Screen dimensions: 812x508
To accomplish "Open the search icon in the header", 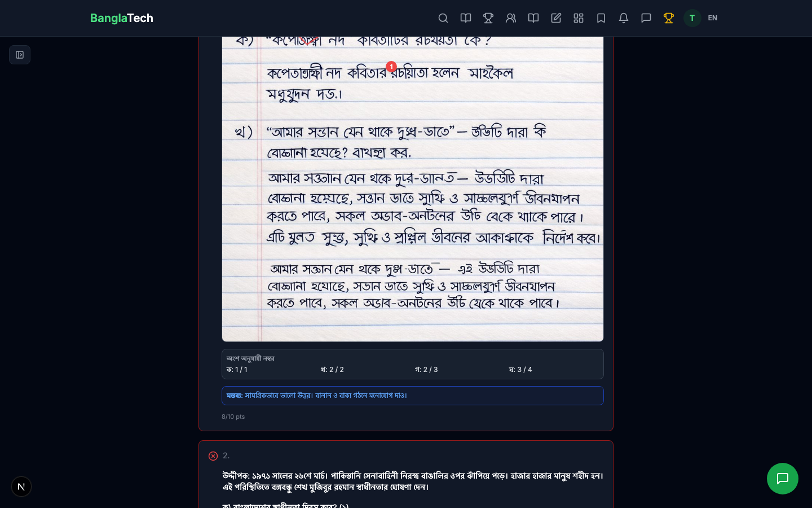I will point(443,18).
